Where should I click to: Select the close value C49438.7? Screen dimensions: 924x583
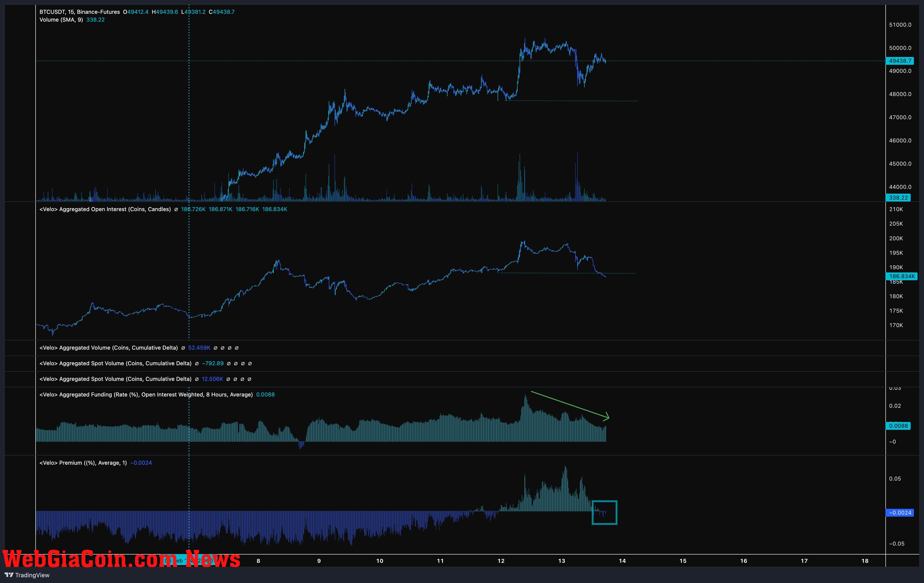[x=222, y=12]
